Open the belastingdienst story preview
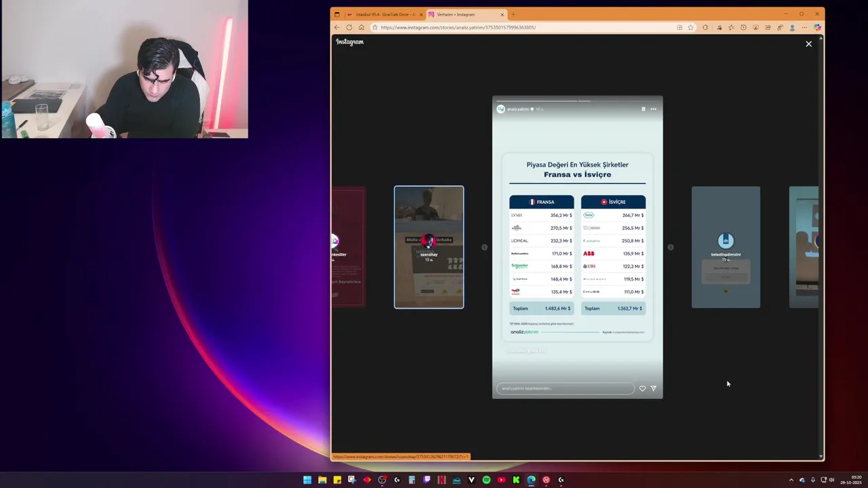The width and height of the screenshot is (868, 488). pos(726,247)
